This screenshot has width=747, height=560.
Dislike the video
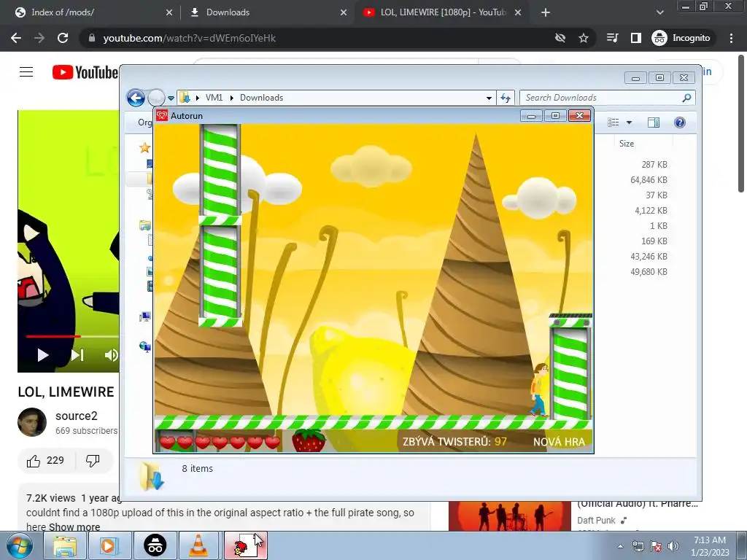click(x=93, y=461)
